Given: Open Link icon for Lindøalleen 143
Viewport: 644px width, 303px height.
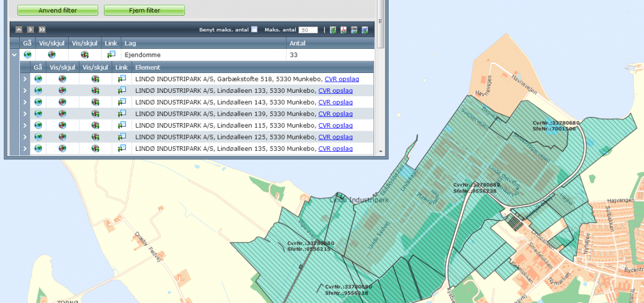Looking at the screenshot, I should tap(122, 102).
